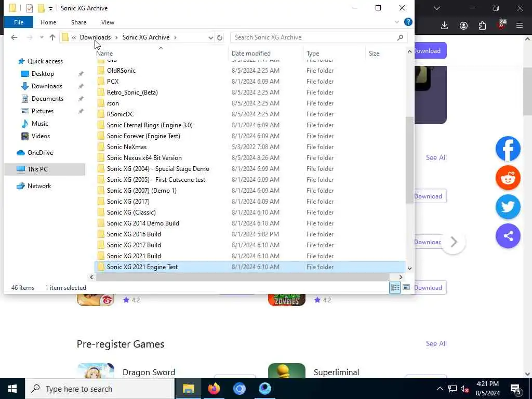Click the vertical scrollbar thumb in file list
This screenshot has width=532, height=399.
click(x=409, y=160)
